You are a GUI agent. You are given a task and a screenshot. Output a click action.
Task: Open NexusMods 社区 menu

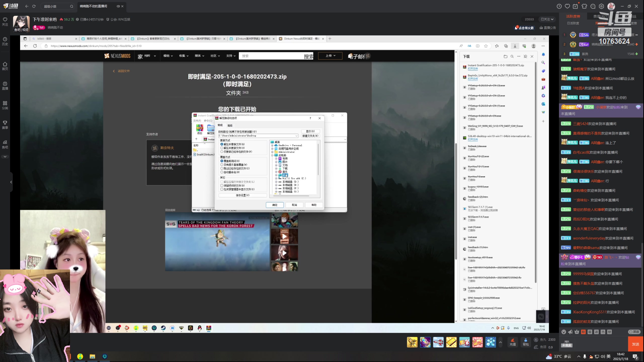click(x=215, y=56)
